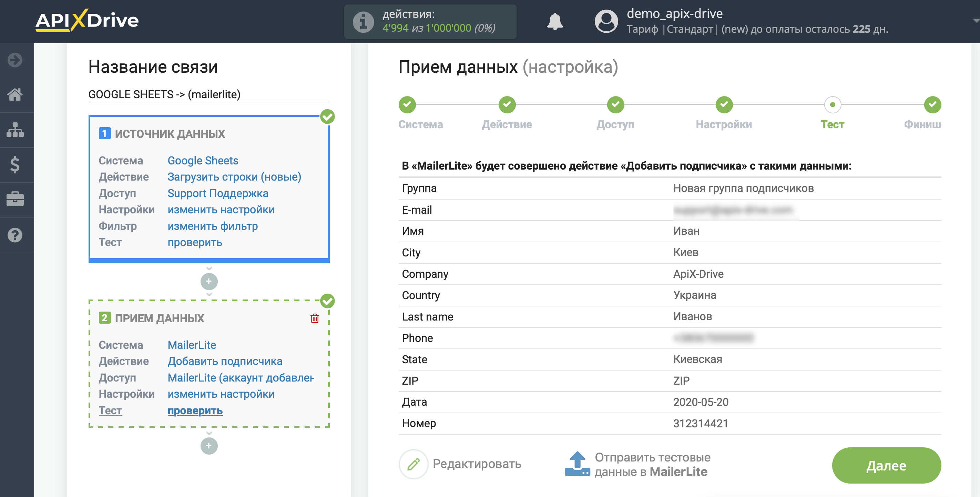Click изменить фильтр link
Image resolution: width=980 pixels, height=497 pixels.
(x=213, y=226)
